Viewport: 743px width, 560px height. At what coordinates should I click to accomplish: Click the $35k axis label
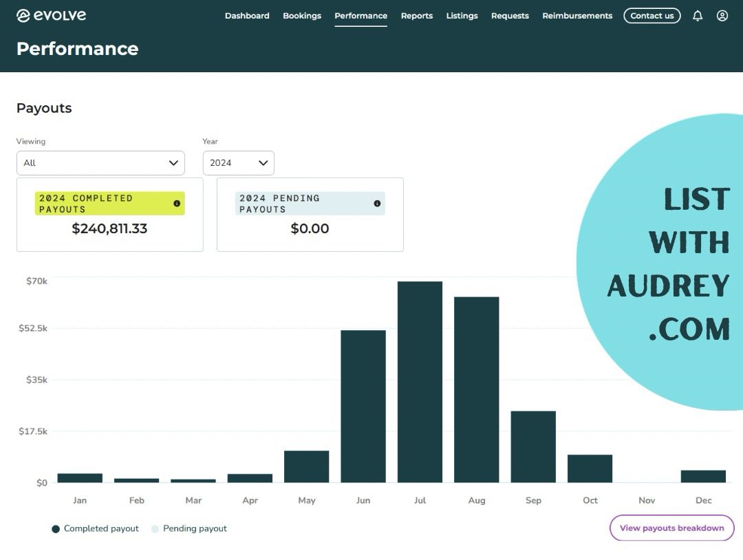tap(36, 380)
